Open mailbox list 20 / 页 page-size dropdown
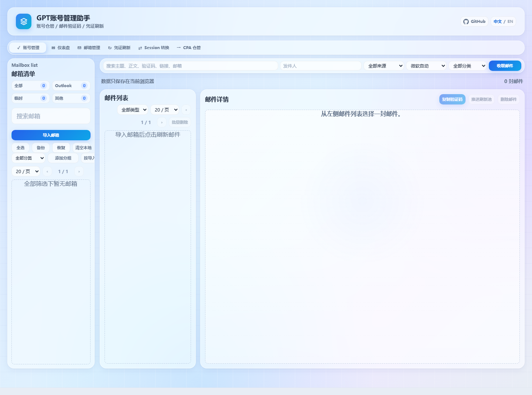Image resolution: width=532 pixels, height=395 pixels. point(26,171)
